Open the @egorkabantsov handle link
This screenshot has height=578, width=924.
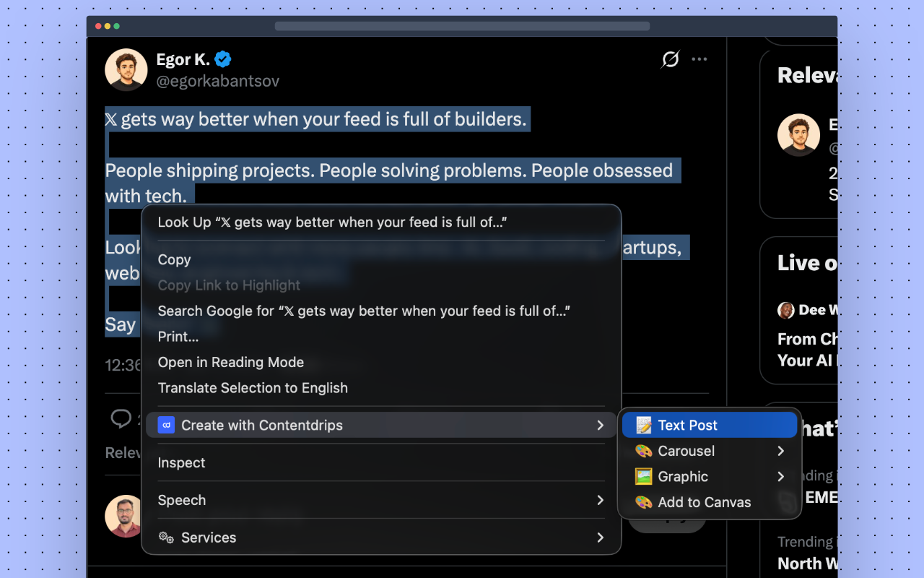click(x=218, y=81)
